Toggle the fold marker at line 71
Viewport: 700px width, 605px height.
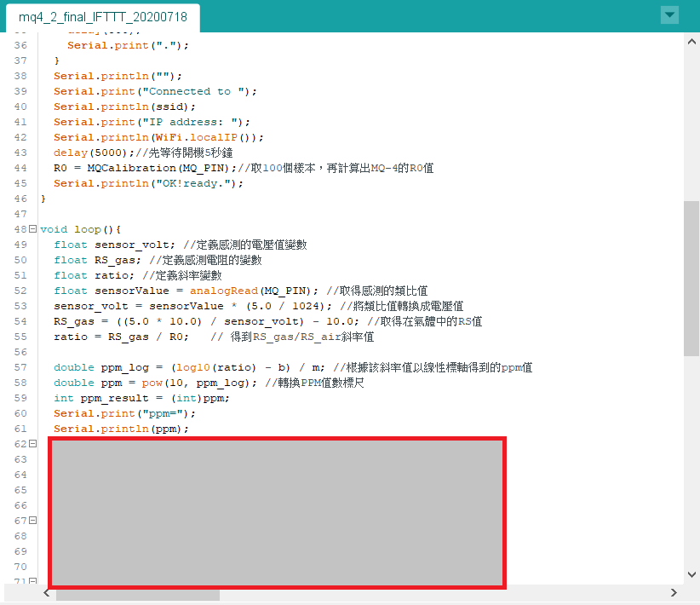click(32, 581)
